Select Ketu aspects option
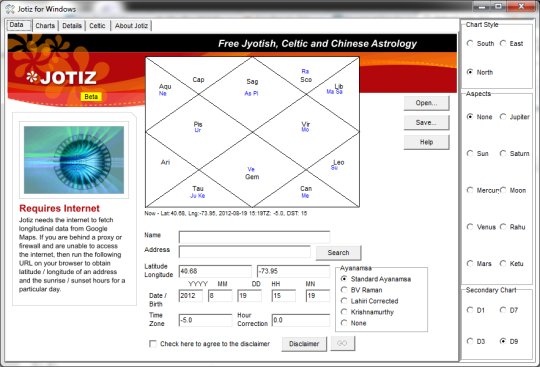Image resolution: width=540 pixels, height=367 pixels. click(x=512, y=263)
